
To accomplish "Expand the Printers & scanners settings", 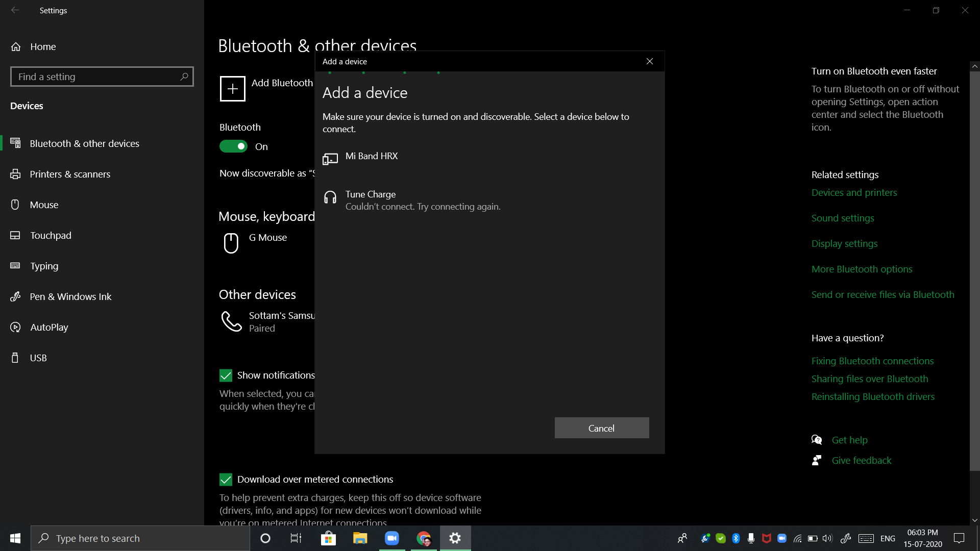I will coord(69,173).
